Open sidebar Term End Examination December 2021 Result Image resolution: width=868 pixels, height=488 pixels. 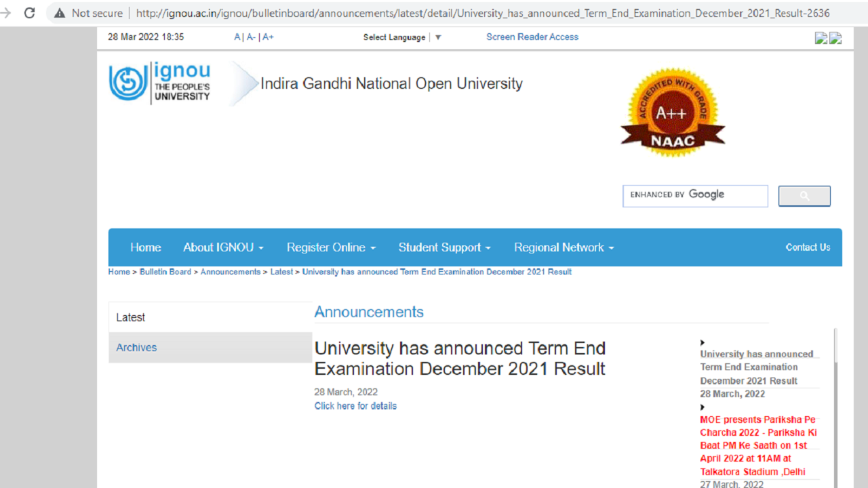(757, 367)
